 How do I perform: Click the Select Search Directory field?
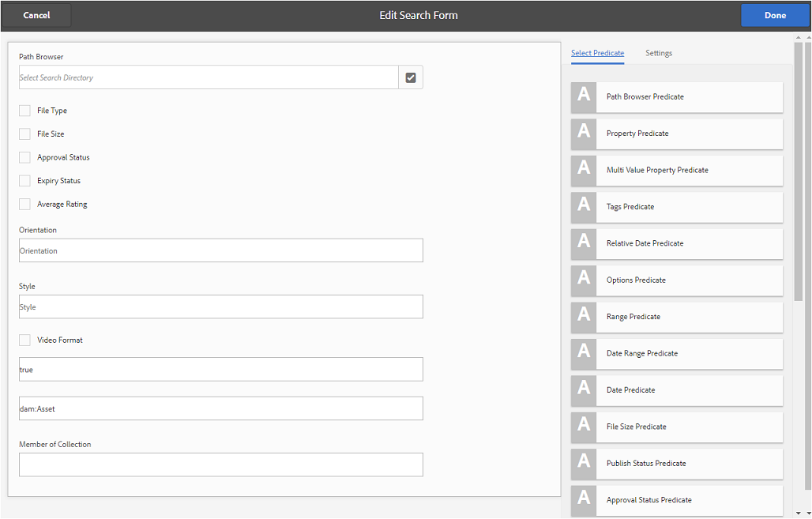click(209, 77)
